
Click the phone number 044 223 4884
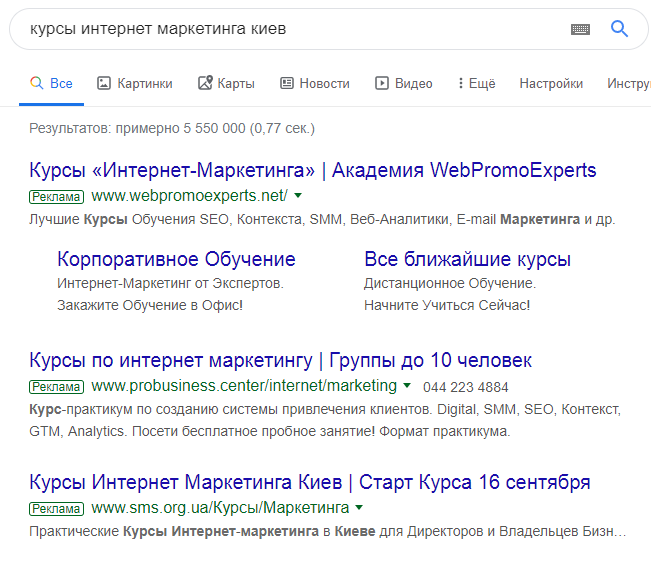pyautogui.click(x=465, y=387)
